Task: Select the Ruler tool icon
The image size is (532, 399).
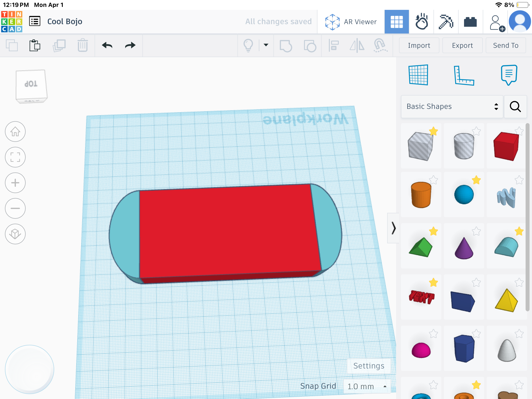Action: coord(464,75)
